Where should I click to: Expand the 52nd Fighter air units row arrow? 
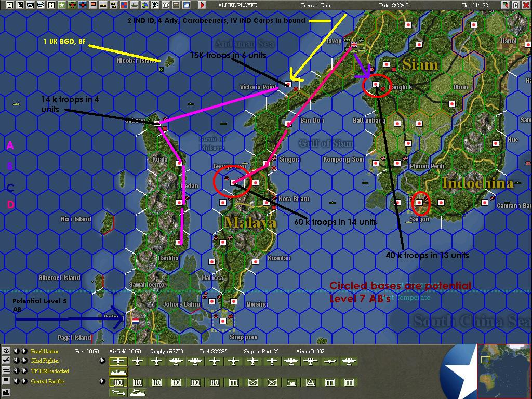point(102,361)
